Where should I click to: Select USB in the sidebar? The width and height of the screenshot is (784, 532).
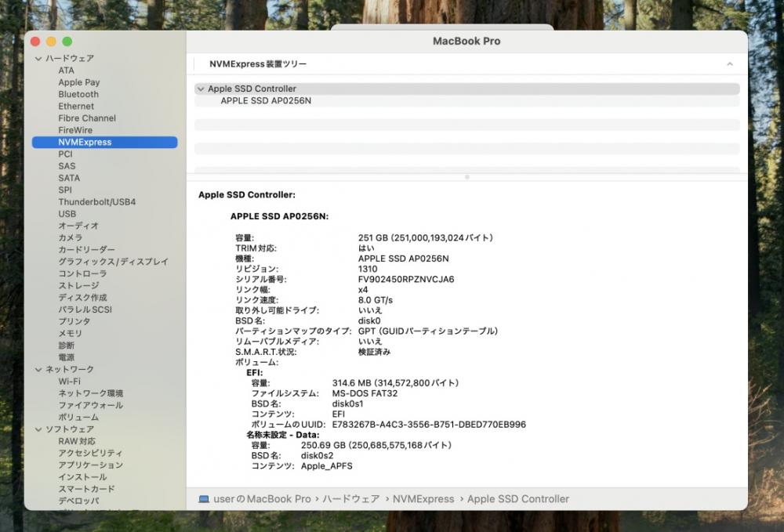pyautogui.click(x=67, y=214)
